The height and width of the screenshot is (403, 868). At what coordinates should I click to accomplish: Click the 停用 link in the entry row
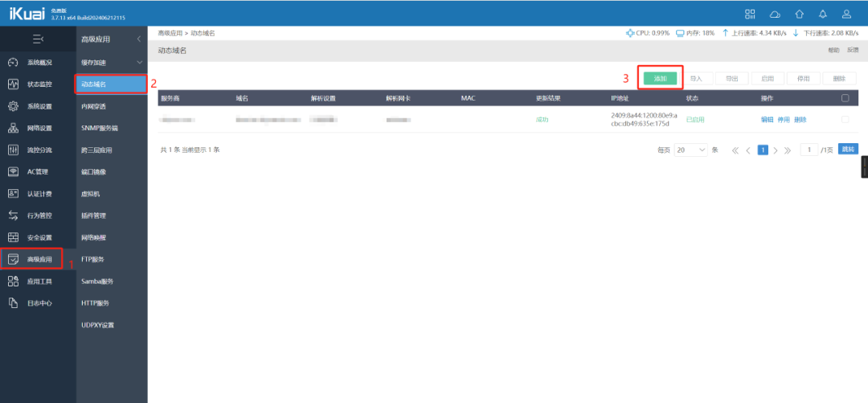784,119
